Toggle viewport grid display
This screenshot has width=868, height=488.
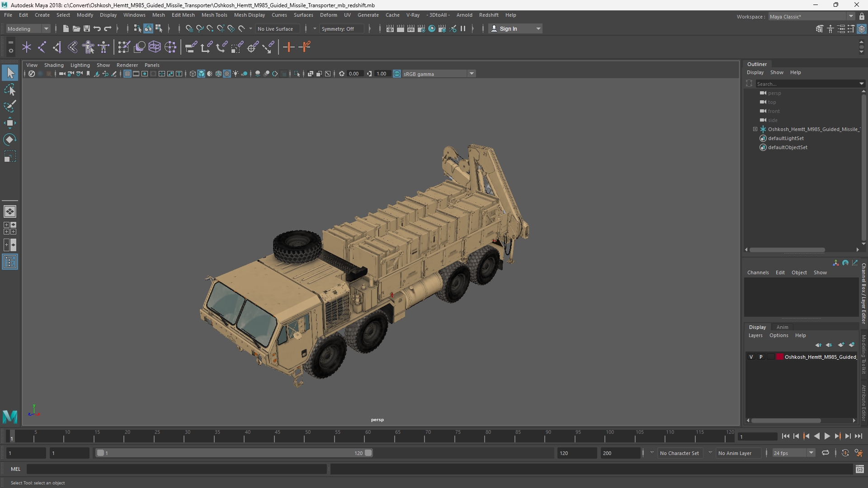(127, 74)
